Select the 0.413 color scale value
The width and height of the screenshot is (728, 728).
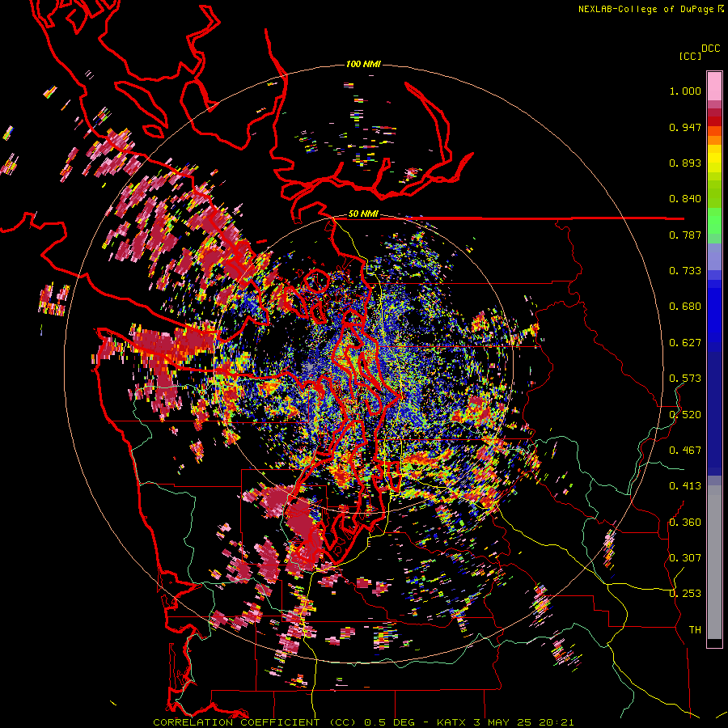click(x=685, y=486)
